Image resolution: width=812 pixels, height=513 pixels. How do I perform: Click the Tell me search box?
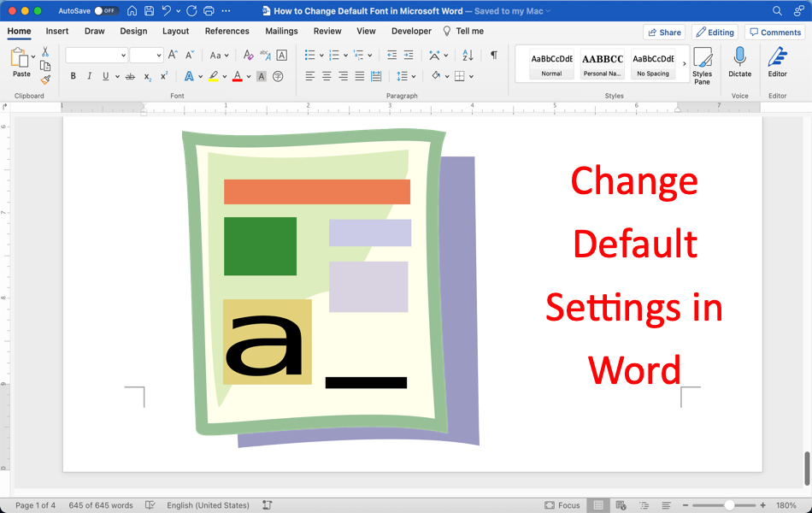[x=463, y=31]
